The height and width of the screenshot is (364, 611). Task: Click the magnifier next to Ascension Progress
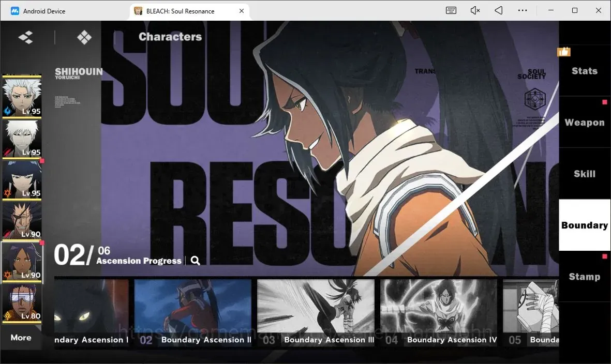click(196, 261)
